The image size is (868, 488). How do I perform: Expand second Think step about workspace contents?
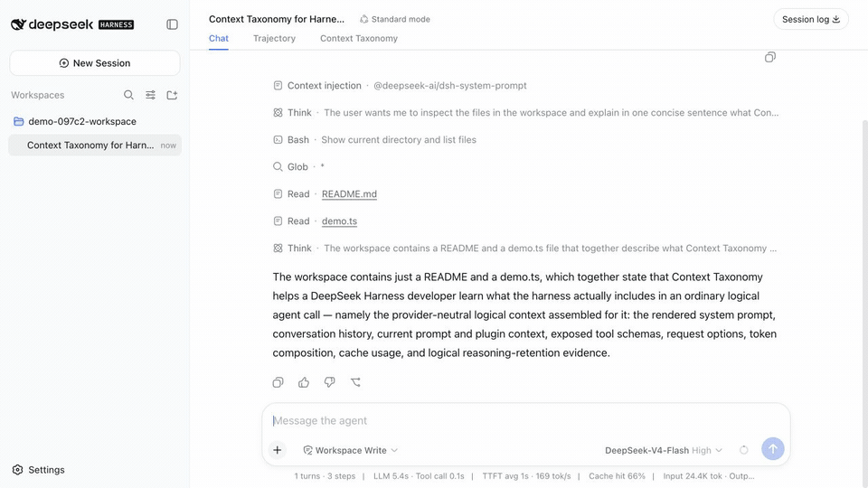pos(524,248)
